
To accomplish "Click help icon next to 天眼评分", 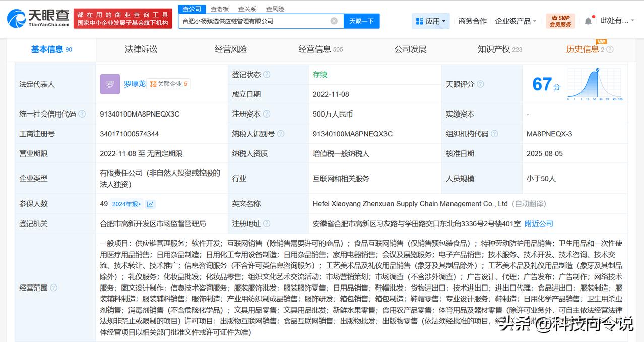I will 480,84.
